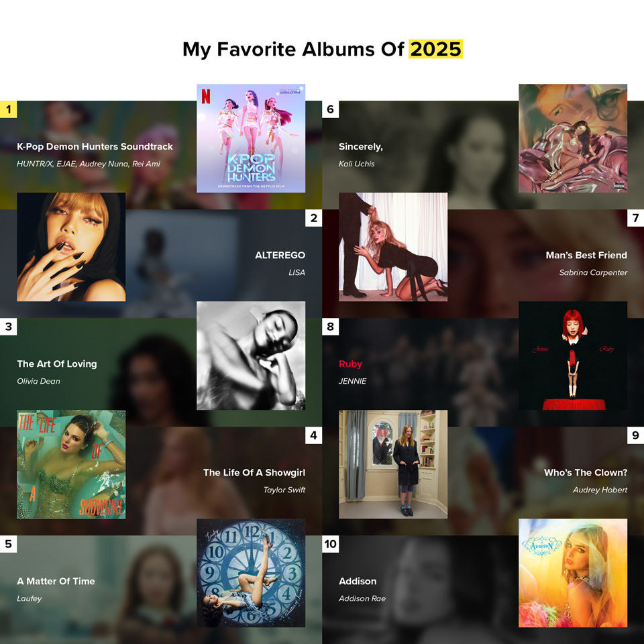Select the Sabrina Carpenter artist name

593,272
